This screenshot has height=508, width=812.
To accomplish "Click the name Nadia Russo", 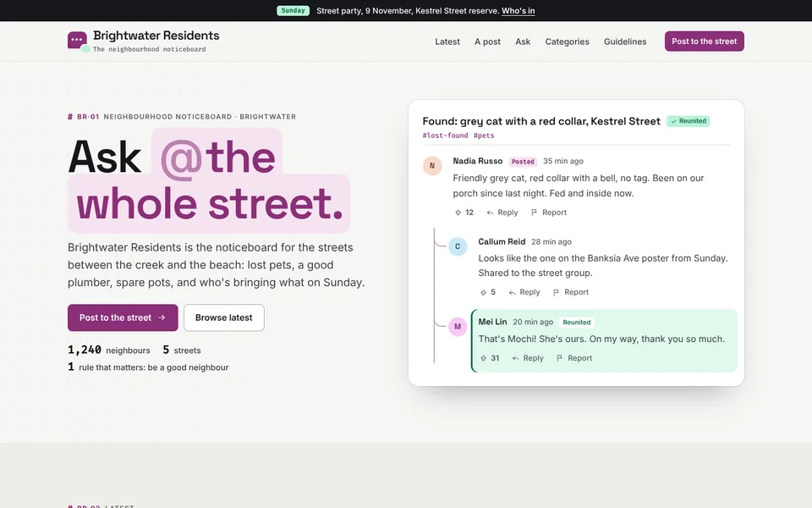I will click(477, 161).
